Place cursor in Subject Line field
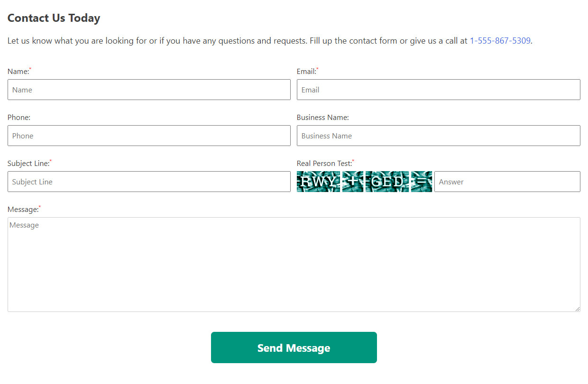 tap(149, 182)
